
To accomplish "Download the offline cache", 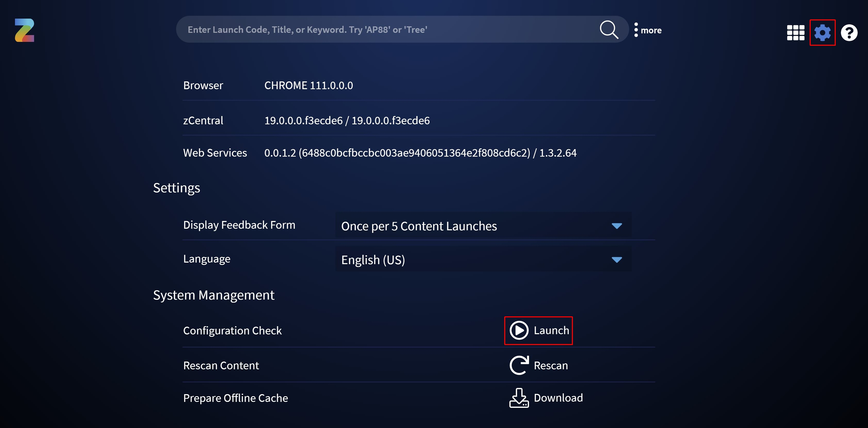I will (x=546, y=398).
